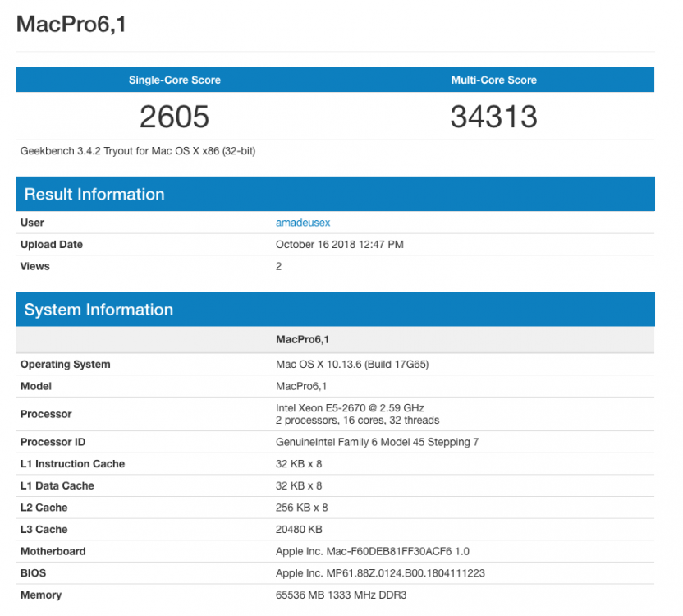Select the Processor row label

(x=46, y=414)
